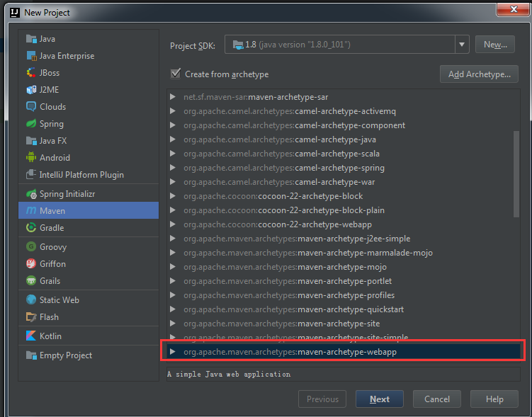The image size is (532, 417).
Task: Select Java Enterprise project type label
Action: coord(67,56)
